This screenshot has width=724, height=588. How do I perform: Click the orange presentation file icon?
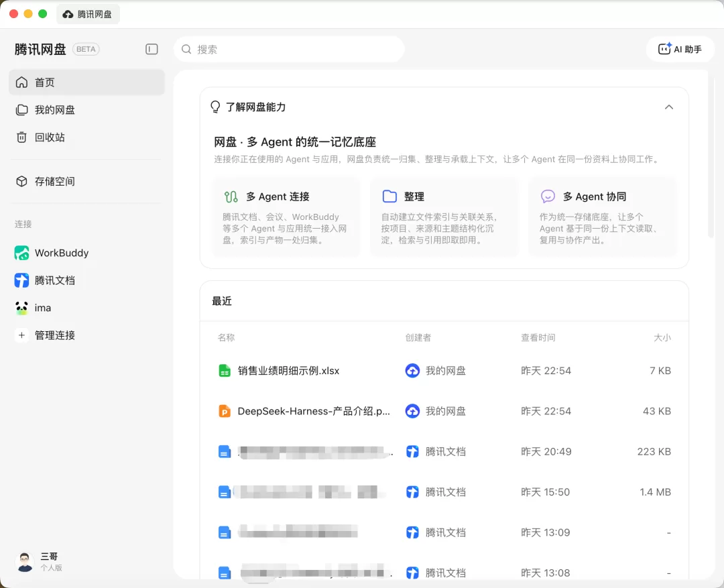pos(225,411)
